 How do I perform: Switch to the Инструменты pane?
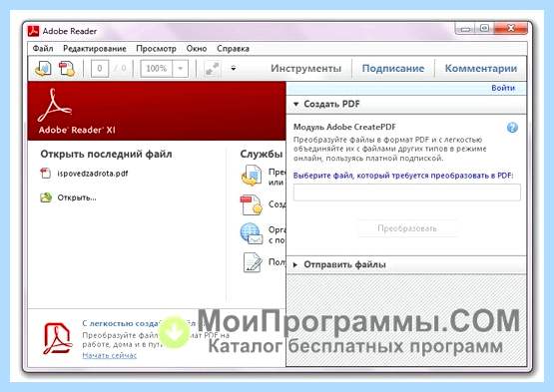click(x=306, y=68)
